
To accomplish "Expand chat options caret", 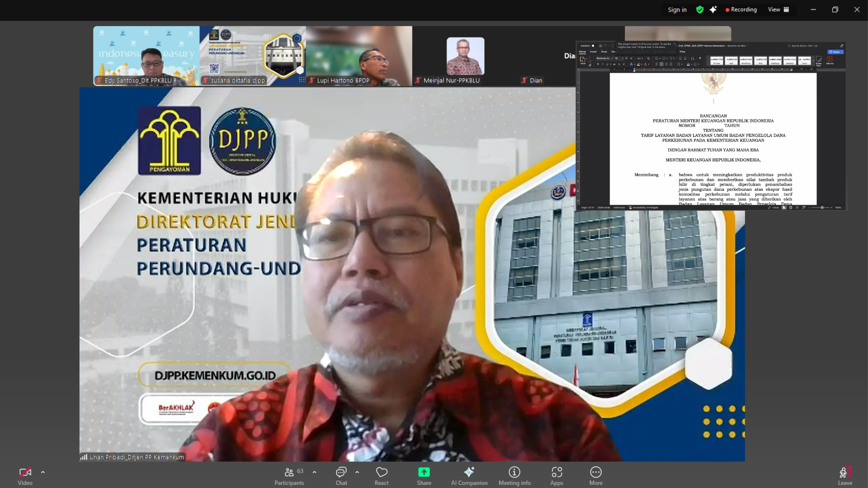I will (357, 472).
